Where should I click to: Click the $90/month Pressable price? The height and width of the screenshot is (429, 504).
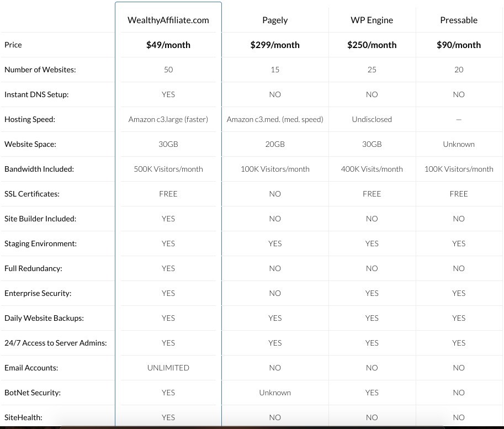click(x=459, y=45)
